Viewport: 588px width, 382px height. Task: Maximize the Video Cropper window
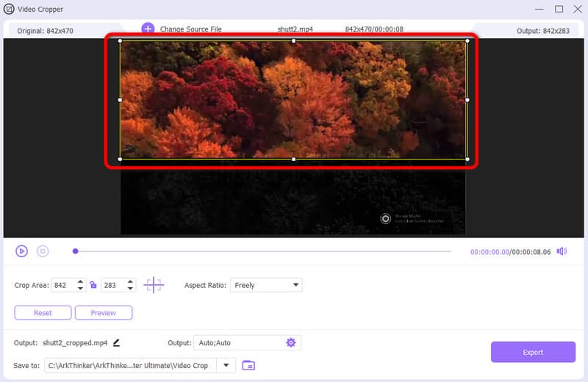click(x=559, y=9)
